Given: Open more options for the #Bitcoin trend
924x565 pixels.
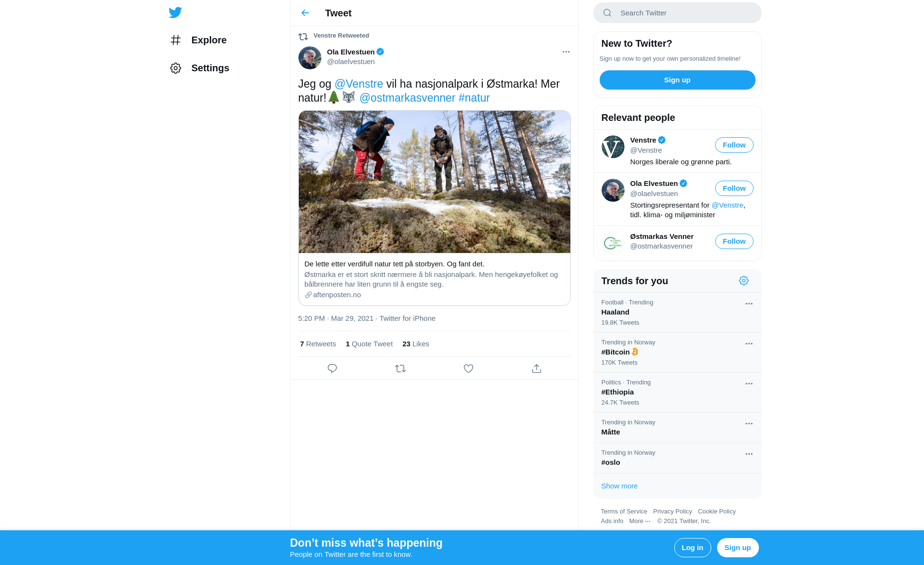Looking at the screenshot, I should (749, 343).
